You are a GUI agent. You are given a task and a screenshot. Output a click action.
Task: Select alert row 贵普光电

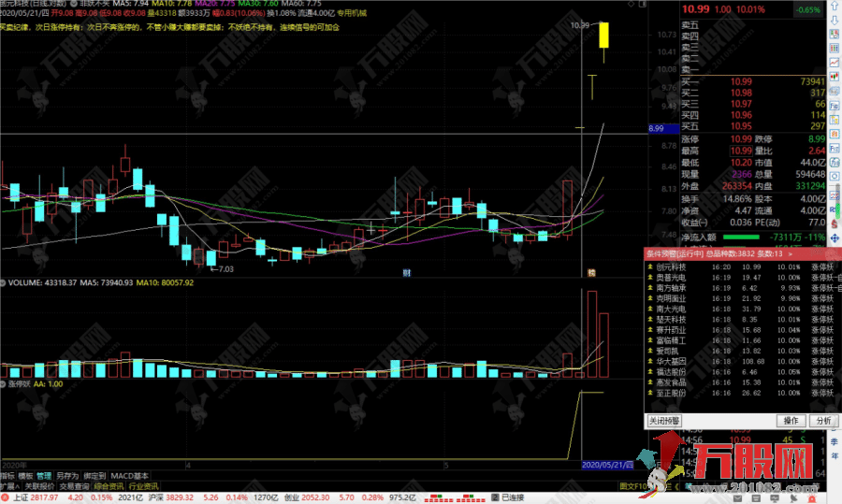(x=743, y=278)
